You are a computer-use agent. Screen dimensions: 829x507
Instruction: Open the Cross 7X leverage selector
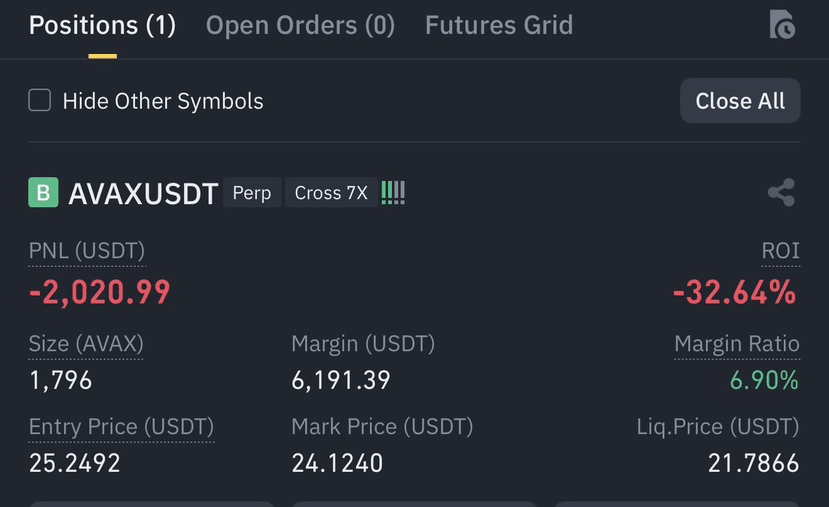tap(331, 192)
